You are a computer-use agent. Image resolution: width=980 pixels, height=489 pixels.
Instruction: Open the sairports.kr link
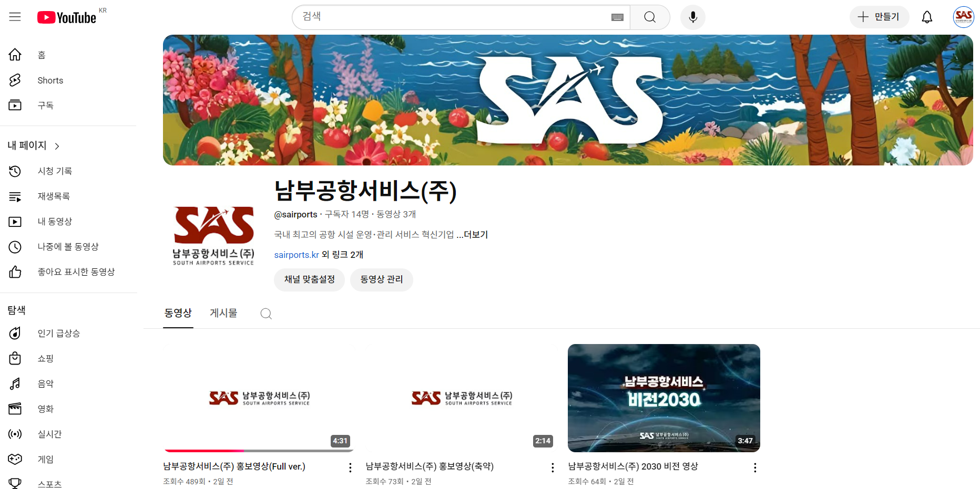[297, 255]
